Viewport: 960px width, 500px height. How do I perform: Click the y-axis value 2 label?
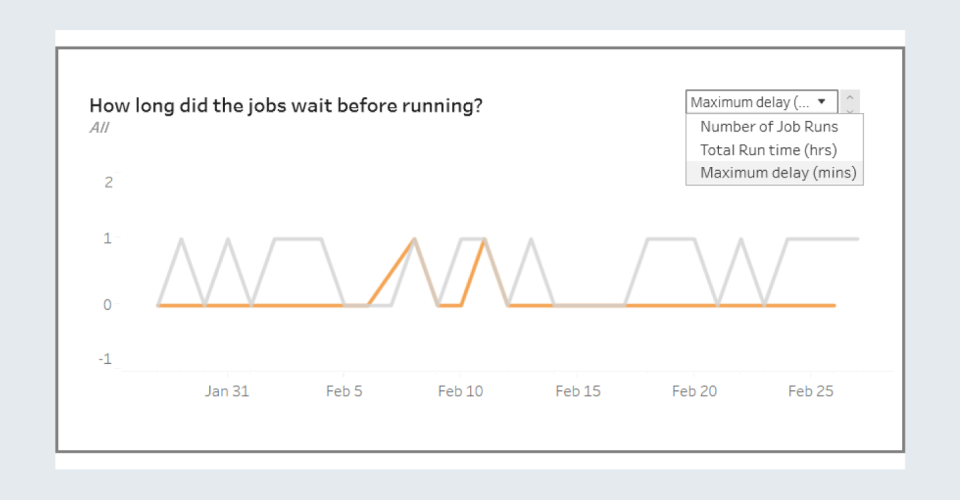[x=108, y=182]
